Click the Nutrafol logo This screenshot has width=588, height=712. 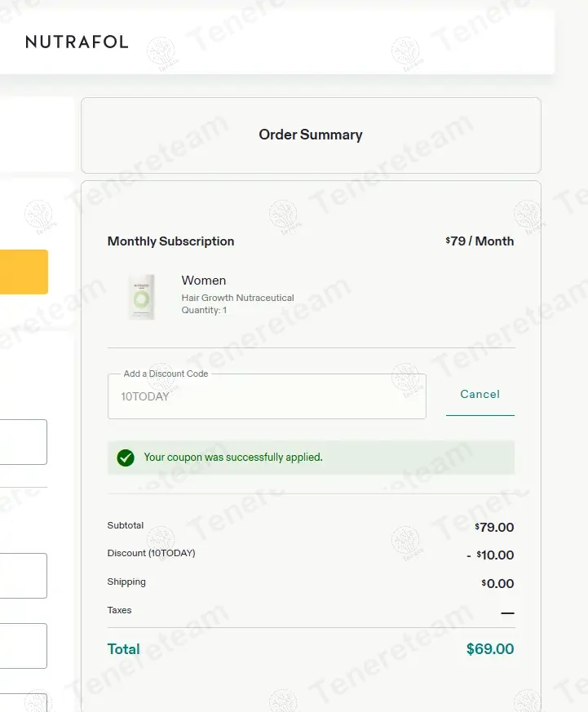click(x=77, y=42)
